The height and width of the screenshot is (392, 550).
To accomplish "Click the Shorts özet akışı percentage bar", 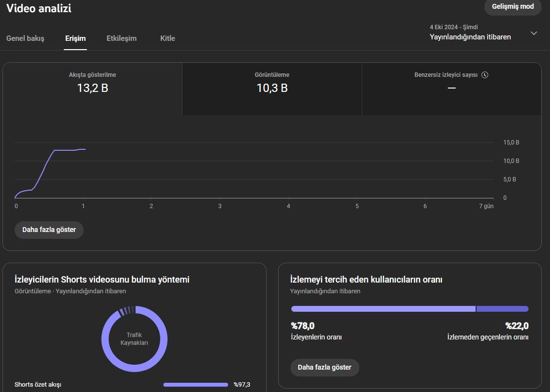I will point(195,385).
